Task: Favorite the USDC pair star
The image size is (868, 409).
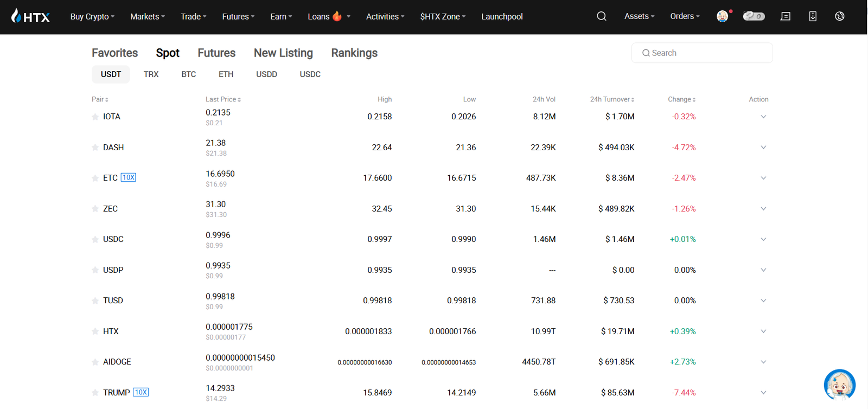Action: pos(95,239)
